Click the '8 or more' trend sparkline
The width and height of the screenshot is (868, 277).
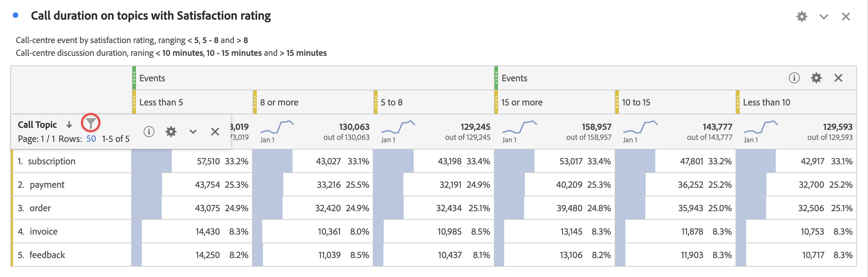point(277,127)
